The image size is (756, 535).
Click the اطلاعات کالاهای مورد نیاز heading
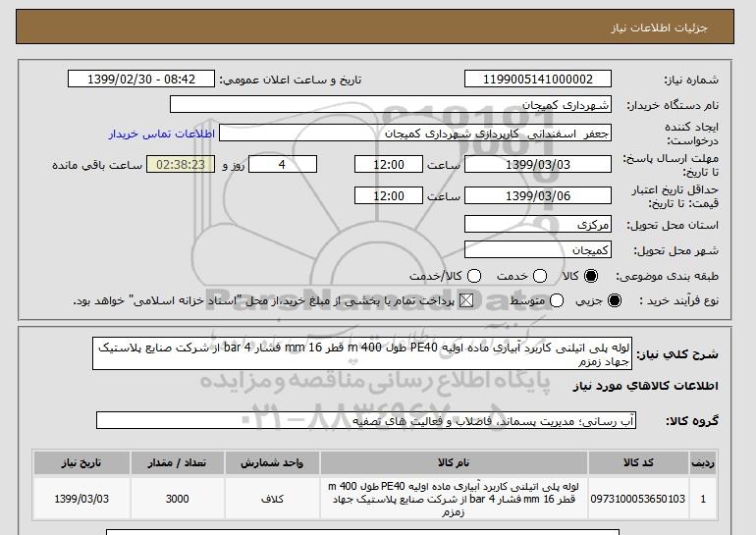point(646,386)
